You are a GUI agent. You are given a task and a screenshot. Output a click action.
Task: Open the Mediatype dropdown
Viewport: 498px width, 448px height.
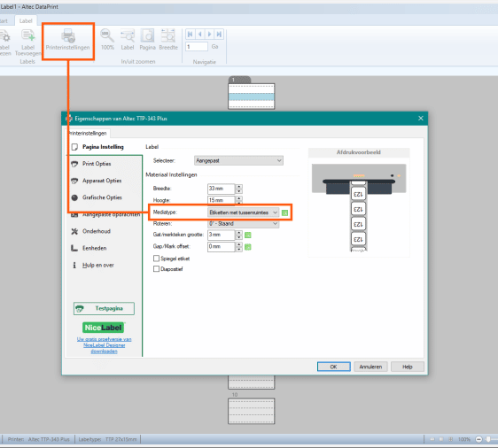click(x=244, y=212)
